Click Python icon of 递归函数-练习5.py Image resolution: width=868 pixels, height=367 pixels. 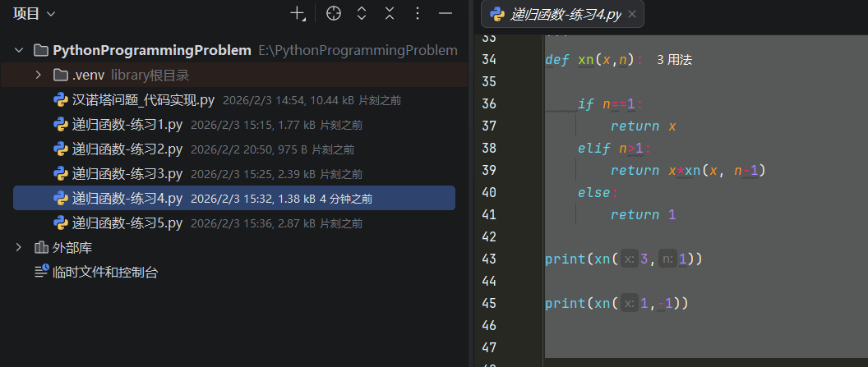tap(60, 223)
